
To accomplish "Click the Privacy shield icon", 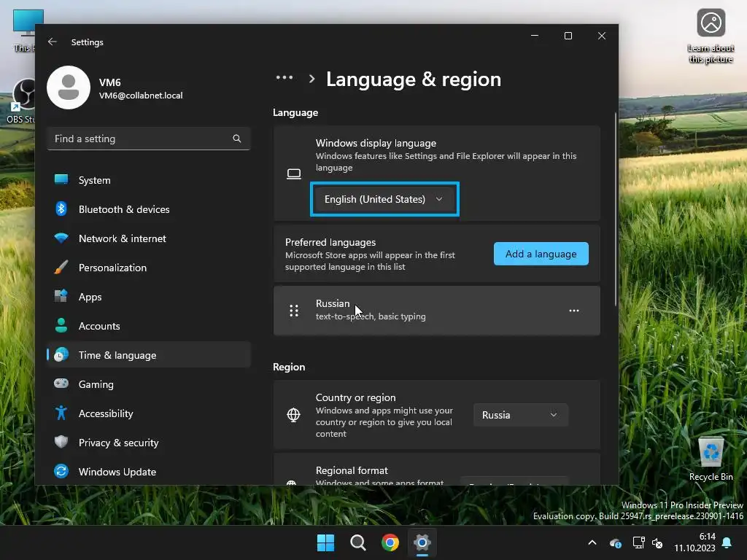I will tap(61, 442).
